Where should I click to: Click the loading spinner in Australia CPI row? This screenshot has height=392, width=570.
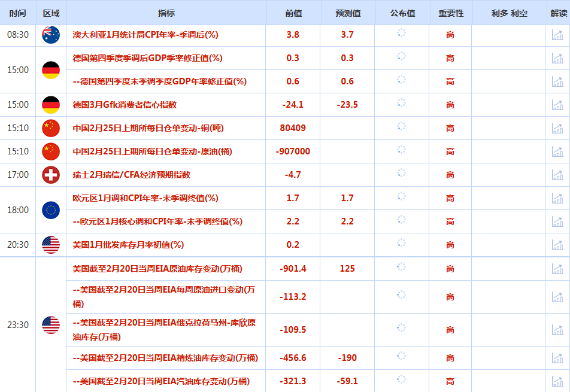tap(402, 34)
